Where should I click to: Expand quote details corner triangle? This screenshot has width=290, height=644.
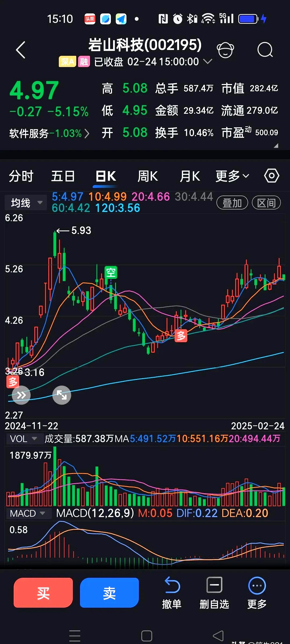276,146
